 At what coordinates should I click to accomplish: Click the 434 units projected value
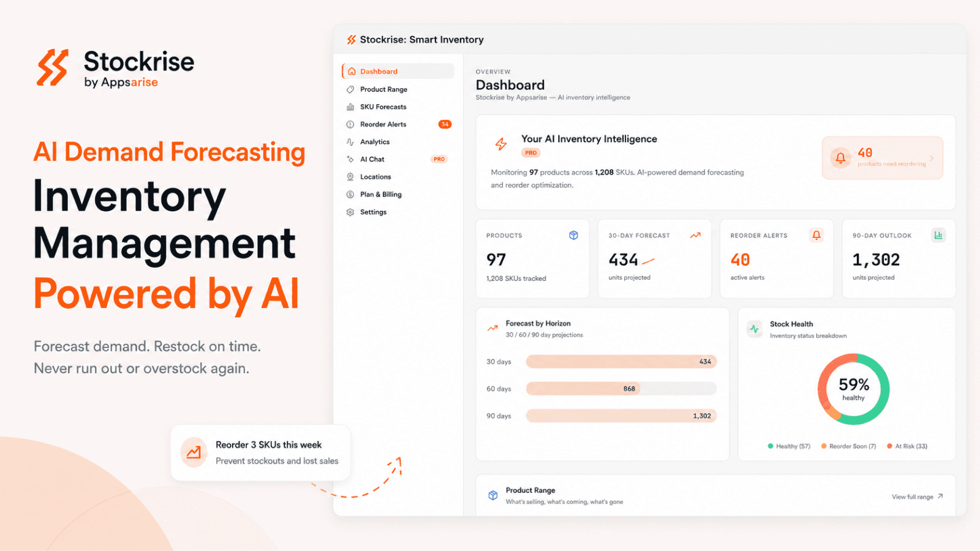[623, 260]
